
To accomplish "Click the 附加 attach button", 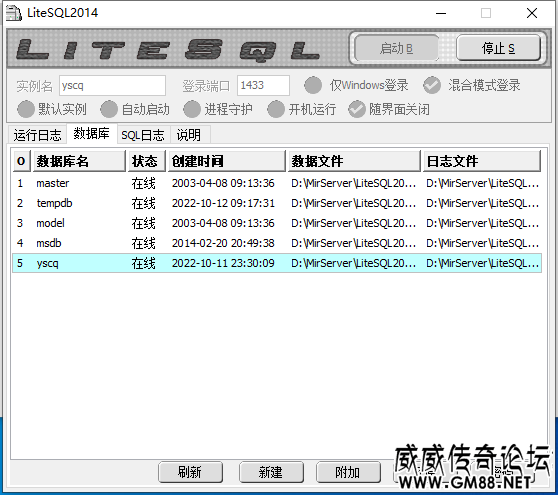I will point(348,472).
